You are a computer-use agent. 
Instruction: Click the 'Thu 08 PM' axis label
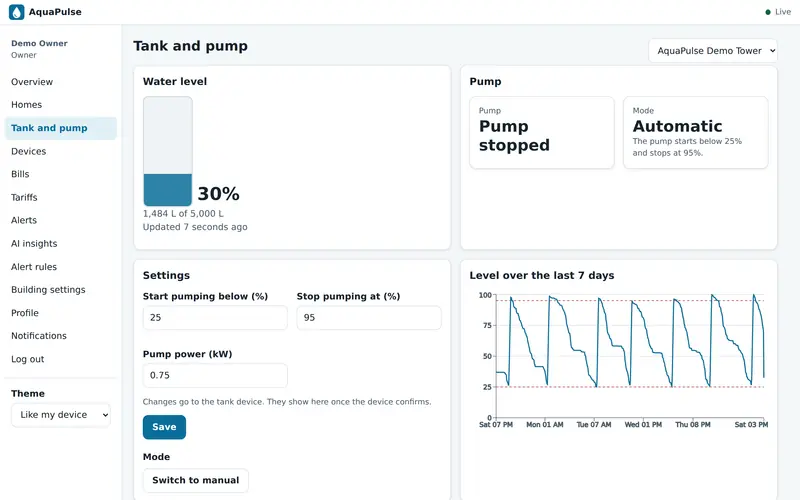pos(693,424)
